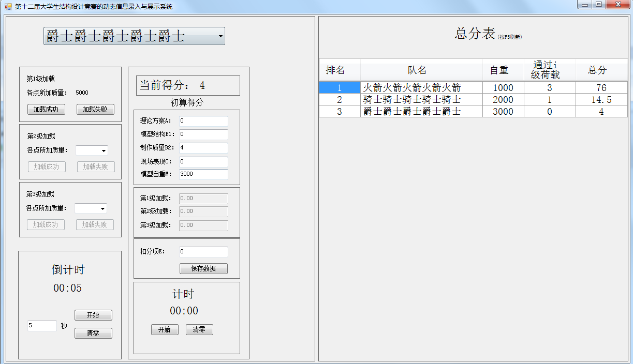The height and width of the screenshot is (364, 633).
Task: Click the total score 14.5
Action: point(601,99)
